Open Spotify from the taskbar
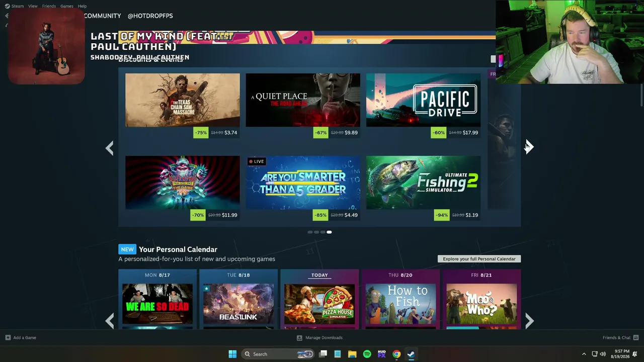Screen dimensions: 644x362 coord(367,354)
